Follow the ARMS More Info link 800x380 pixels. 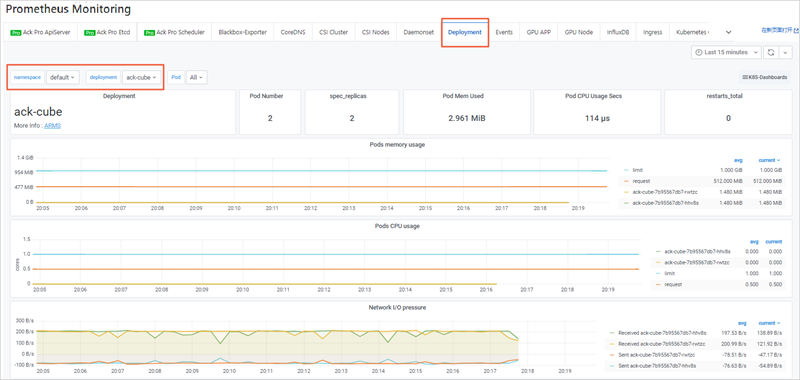(x=53, y=125)
